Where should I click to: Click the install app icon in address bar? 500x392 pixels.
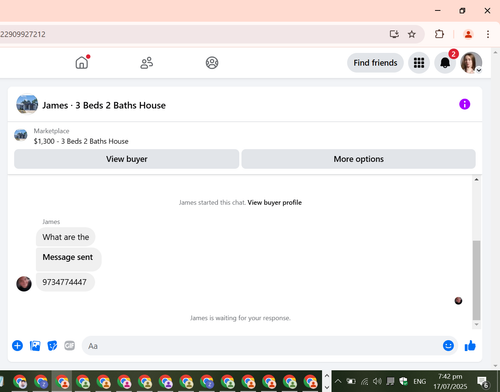[394, 34]
